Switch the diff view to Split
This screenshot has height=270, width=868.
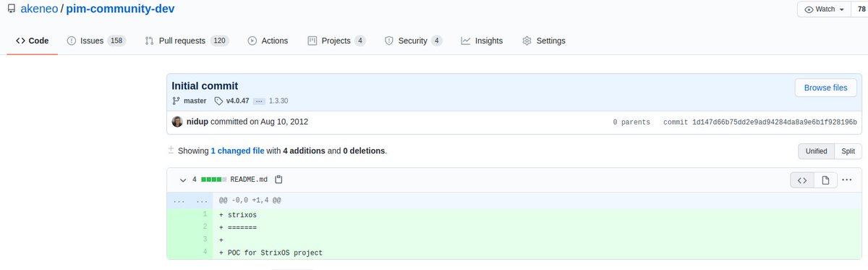(848, 151)
